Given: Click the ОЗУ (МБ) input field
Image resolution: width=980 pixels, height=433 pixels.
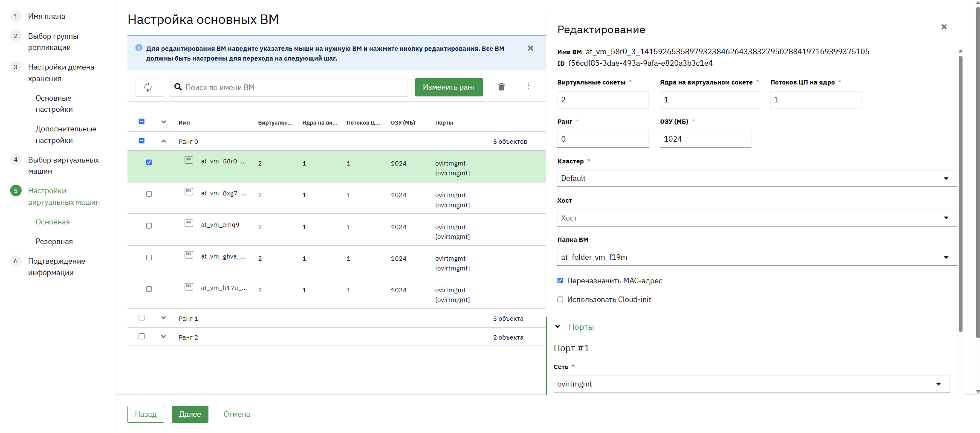Looking at the screenshot, I should [705, 139].
